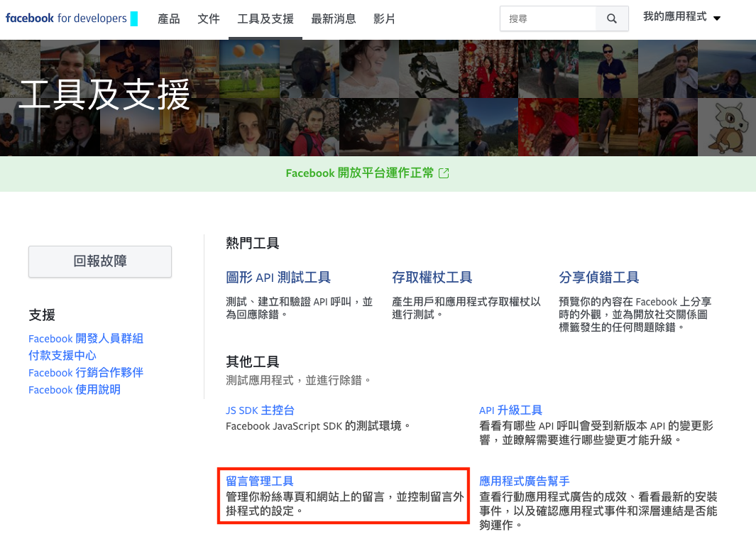Click text 測試應用程式，並進行除錯。

point(298,380)
